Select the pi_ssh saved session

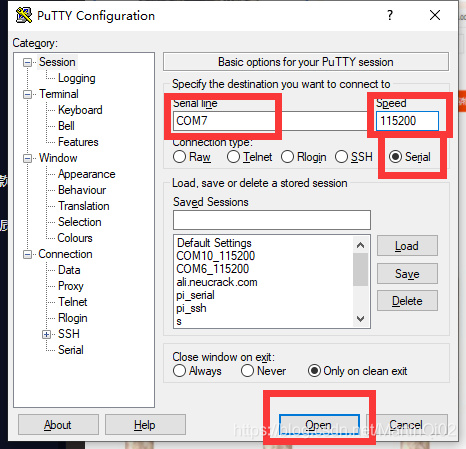coord(191,308)
